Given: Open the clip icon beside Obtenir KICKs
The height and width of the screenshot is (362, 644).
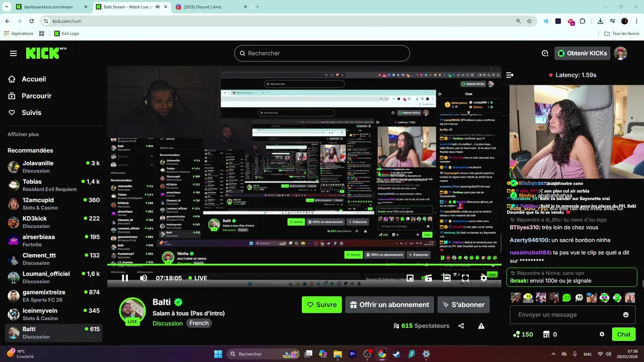Looking at the screenshot, I should [545, 53].
